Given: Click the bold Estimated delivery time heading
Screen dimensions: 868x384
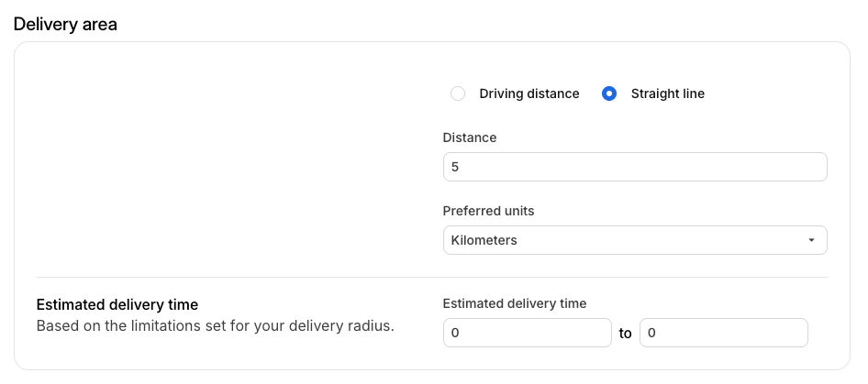Looking at the screenshot, I should (x=117, y=304).
